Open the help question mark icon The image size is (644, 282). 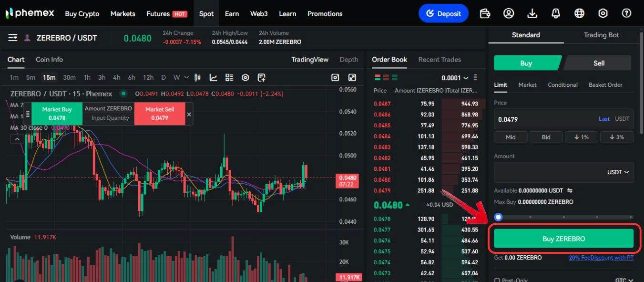(627, 13)
